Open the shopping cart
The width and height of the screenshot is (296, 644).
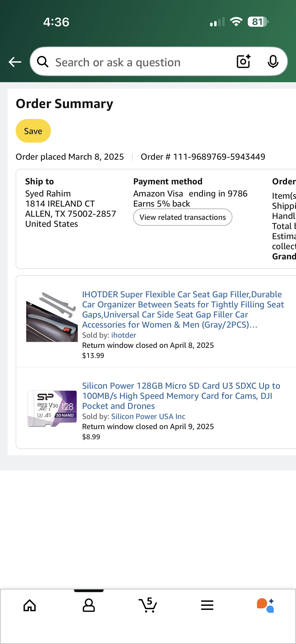[148, 605]
